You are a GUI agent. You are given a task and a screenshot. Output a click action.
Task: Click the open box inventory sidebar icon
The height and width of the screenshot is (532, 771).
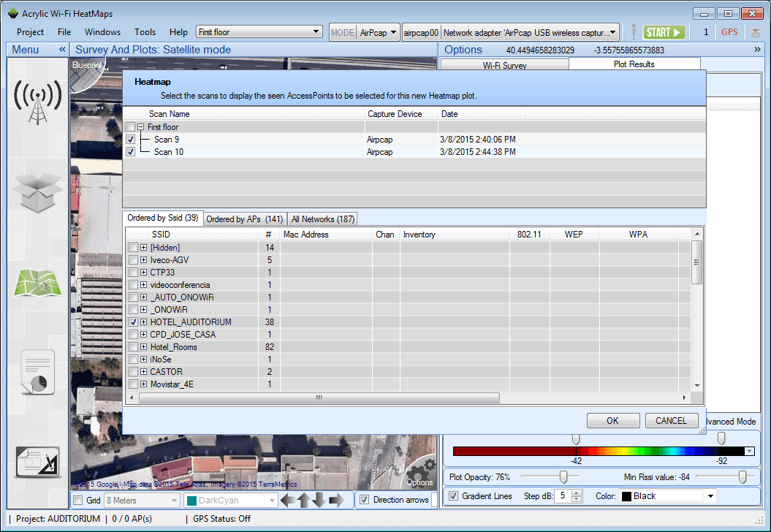pos(38,193)
